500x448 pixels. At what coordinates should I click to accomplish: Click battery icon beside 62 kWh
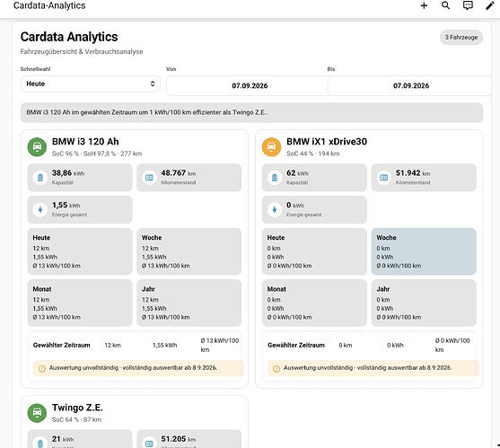click(x=275, y=178)
